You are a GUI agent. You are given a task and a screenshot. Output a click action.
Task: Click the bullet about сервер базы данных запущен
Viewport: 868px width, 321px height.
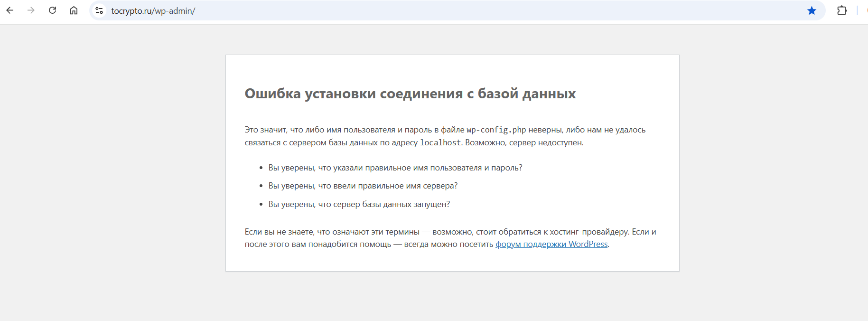click(x=359, y=204)
